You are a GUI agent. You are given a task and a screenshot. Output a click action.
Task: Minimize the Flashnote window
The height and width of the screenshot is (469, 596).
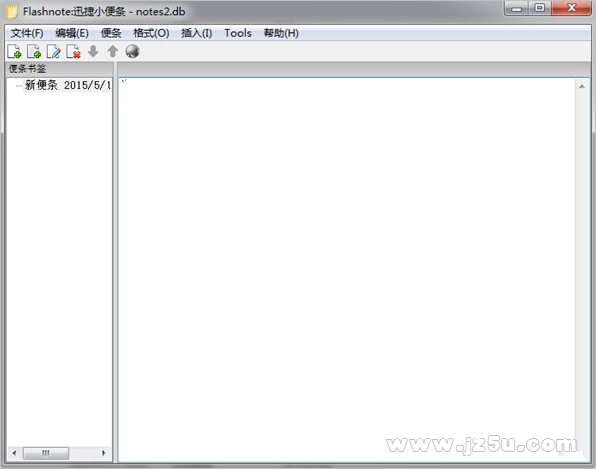click(x=516, y=8)
